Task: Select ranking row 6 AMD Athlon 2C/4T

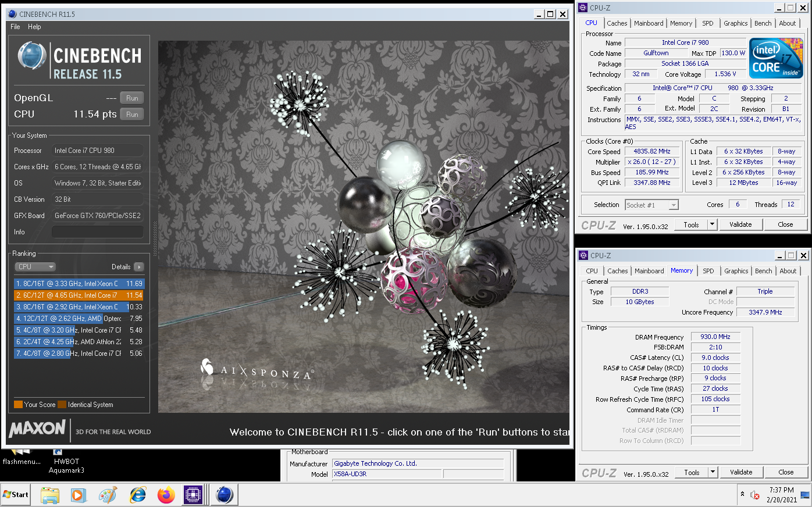Action: coord(79,342)
